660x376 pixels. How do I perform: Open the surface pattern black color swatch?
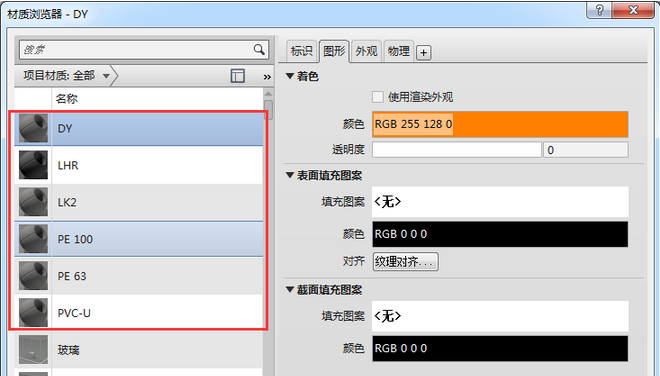coord(500,234)
